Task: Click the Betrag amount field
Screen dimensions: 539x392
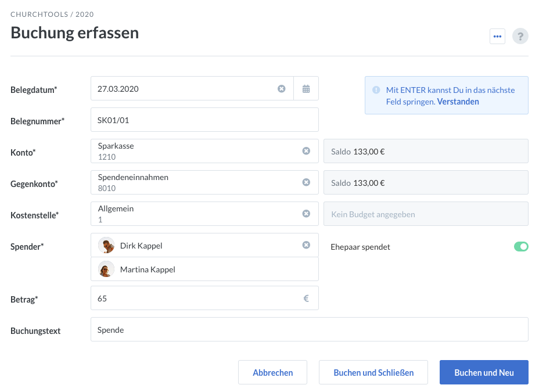Action: 204,298
